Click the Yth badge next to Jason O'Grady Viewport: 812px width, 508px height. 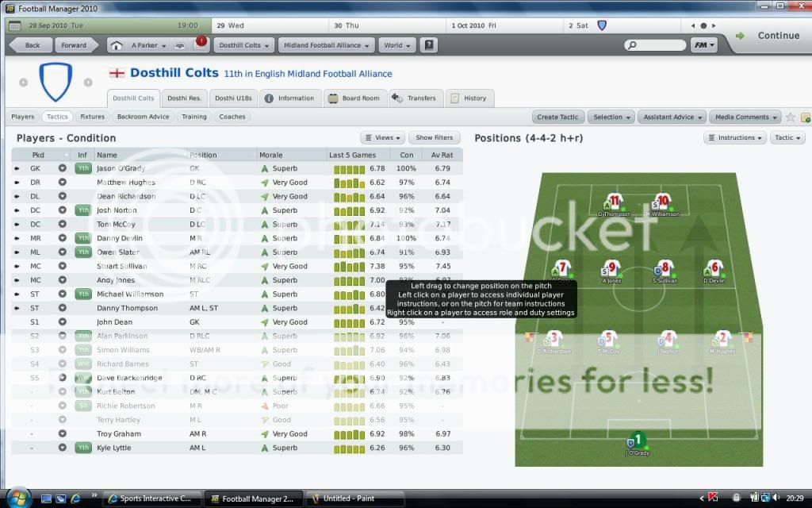pos(82,168)
